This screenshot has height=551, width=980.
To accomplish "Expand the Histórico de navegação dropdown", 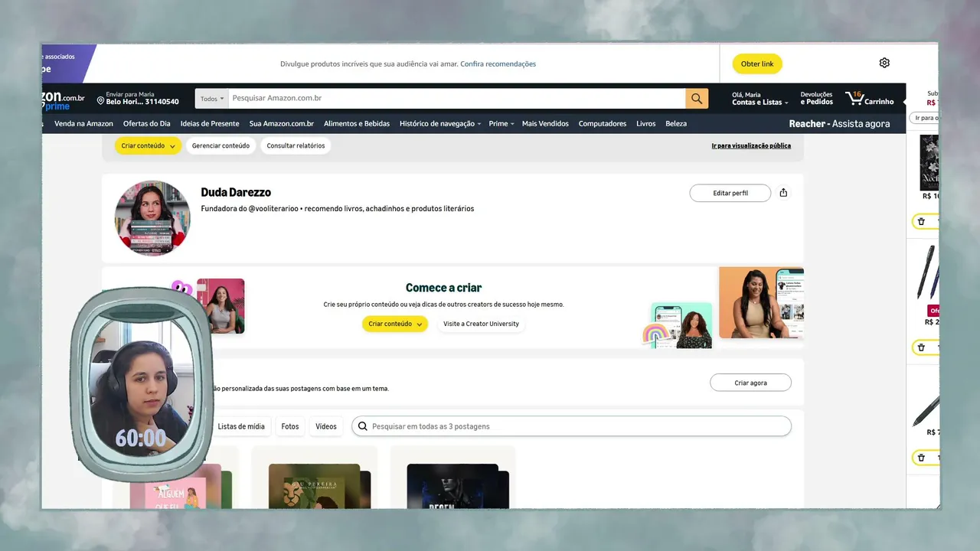I will click(440, 124).
